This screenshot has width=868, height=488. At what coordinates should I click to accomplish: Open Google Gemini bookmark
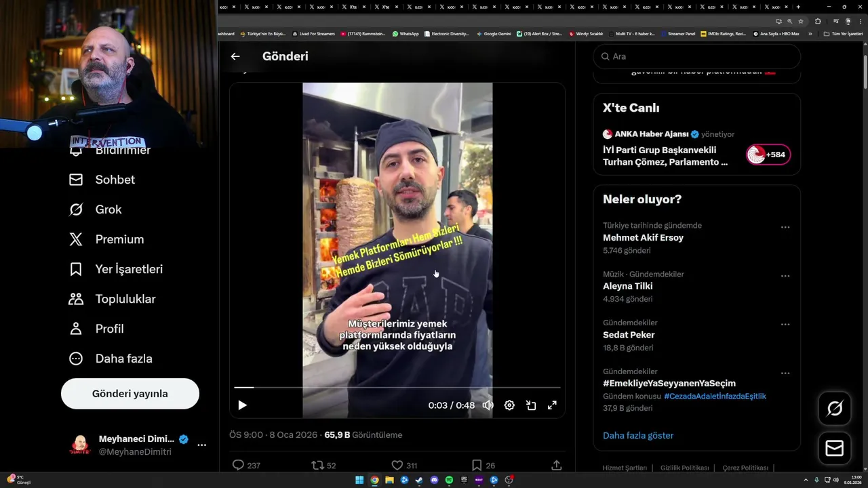[494, 33]
